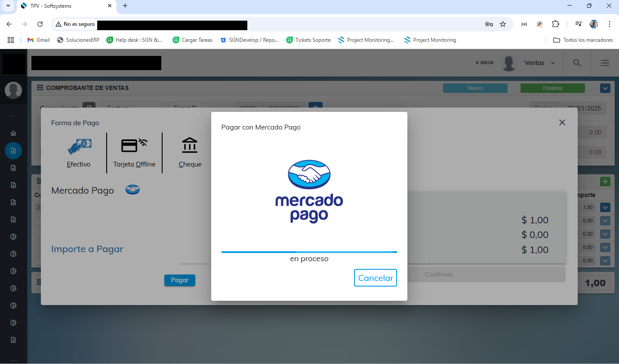Select Cheque bank payment icon

[190, 146]
